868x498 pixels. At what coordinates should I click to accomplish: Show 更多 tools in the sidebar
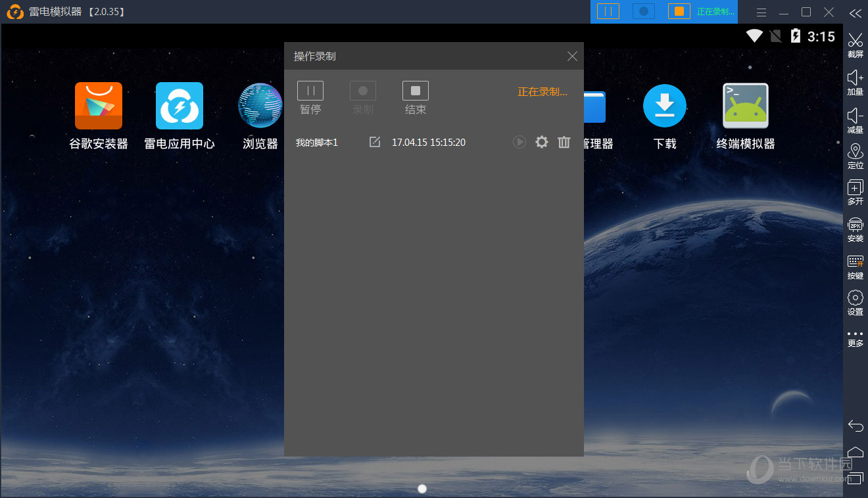[856, 338]
